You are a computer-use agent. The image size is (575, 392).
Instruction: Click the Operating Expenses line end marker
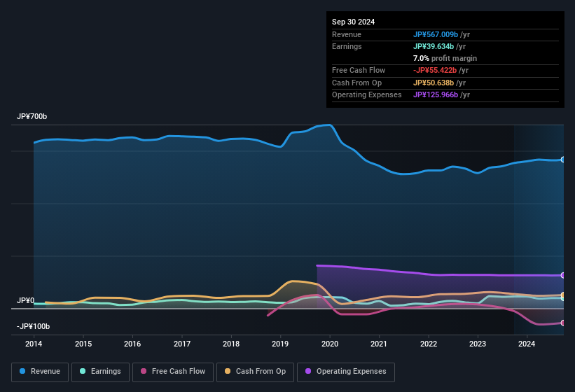pos(563,275)
